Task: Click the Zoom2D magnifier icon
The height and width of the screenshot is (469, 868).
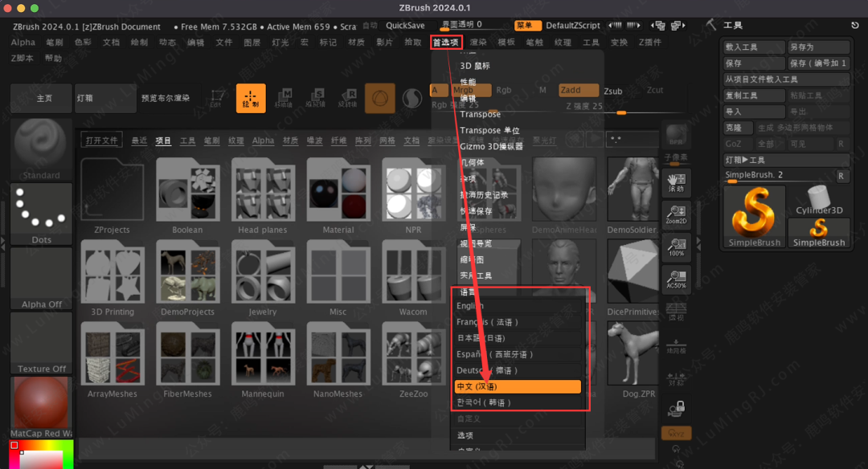Action: (676, 212)
